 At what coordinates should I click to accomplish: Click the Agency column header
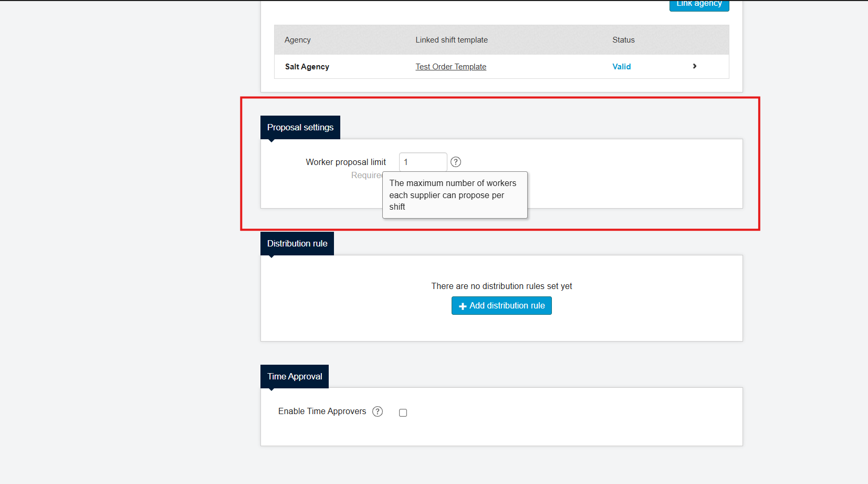coord(298,40)
